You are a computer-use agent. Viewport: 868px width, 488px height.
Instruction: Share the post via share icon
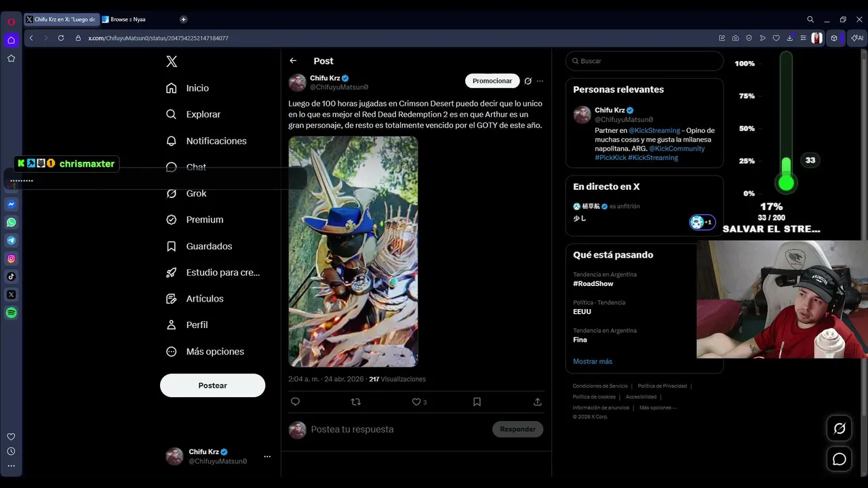click(x=538, y=402)
